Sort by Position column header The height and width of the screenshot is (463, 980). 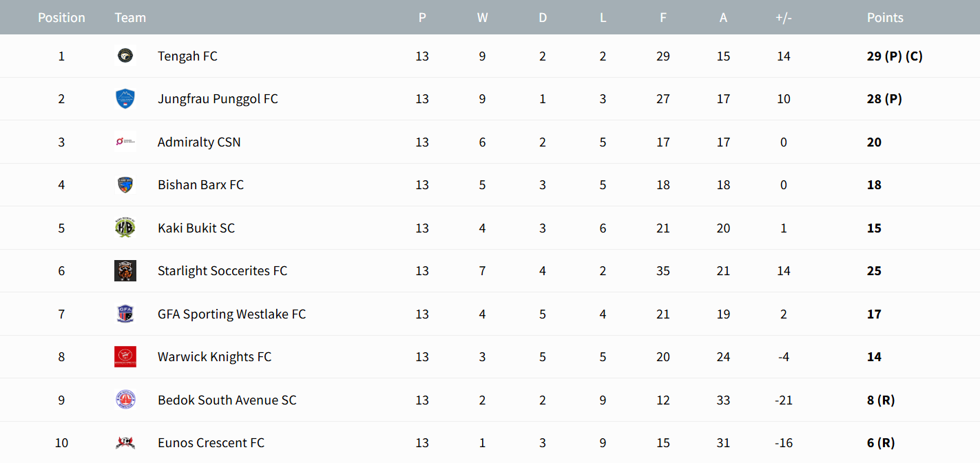coord(61,17)
